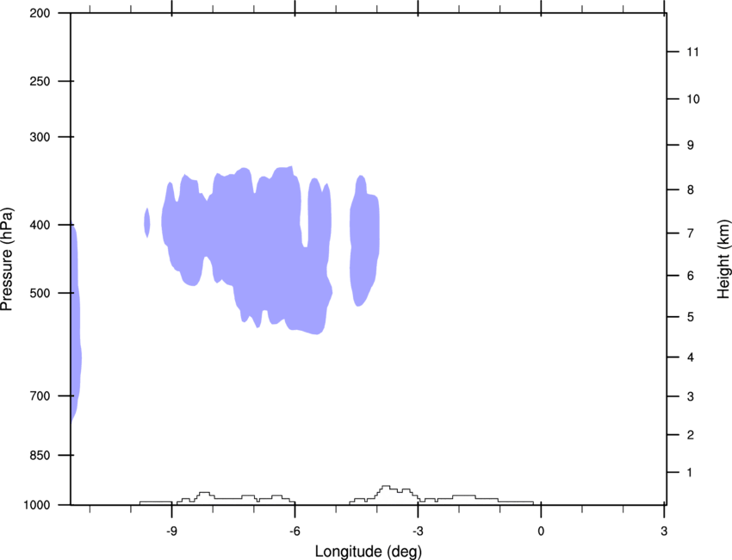Click the -3 longitude tick label
This screenshot has width=732, height=560.
click(x=418, y=531)
